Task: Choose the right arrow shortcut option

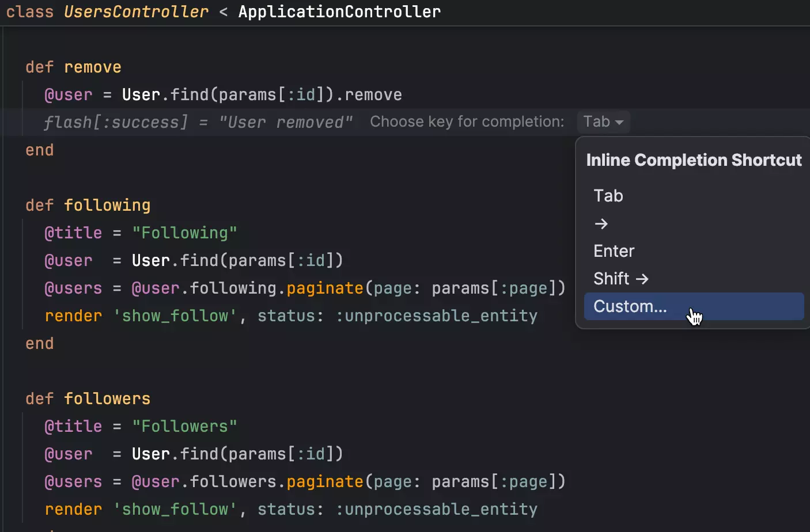Action: pos(601,223)
